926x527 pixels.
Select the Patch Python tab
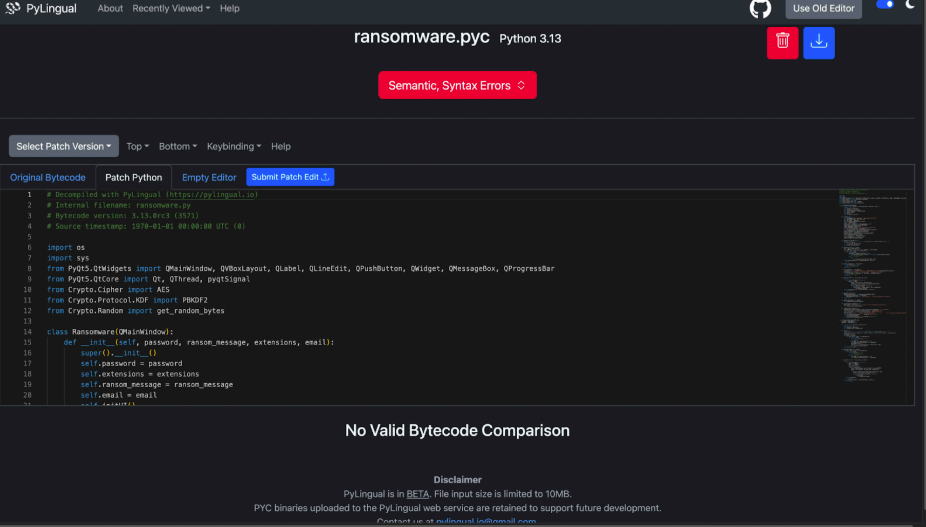click(133, 177)
